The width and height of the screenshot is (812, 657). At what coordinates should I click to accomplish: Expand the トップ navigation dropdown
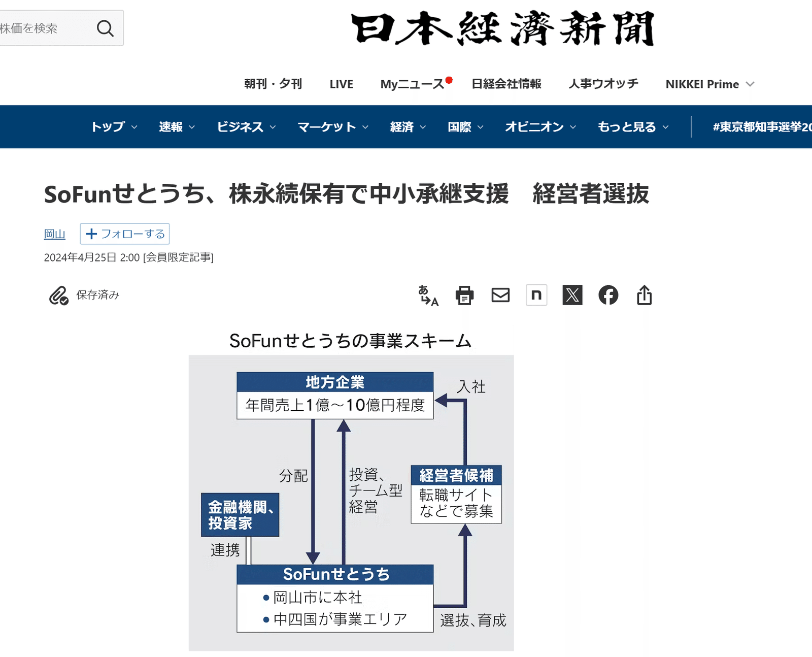click(x=113, y=127)
